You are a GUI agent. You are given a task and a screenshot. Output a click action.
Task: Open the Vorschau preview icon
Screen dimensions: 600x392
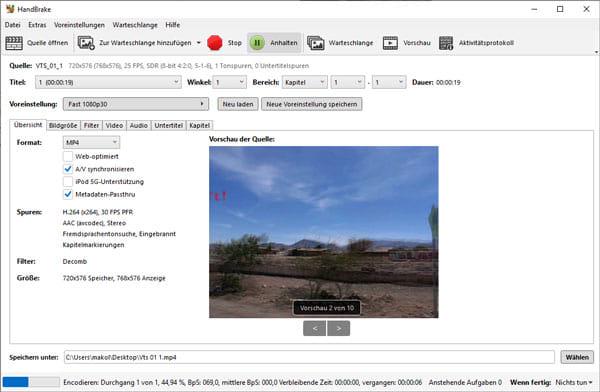tap(390, 43)
